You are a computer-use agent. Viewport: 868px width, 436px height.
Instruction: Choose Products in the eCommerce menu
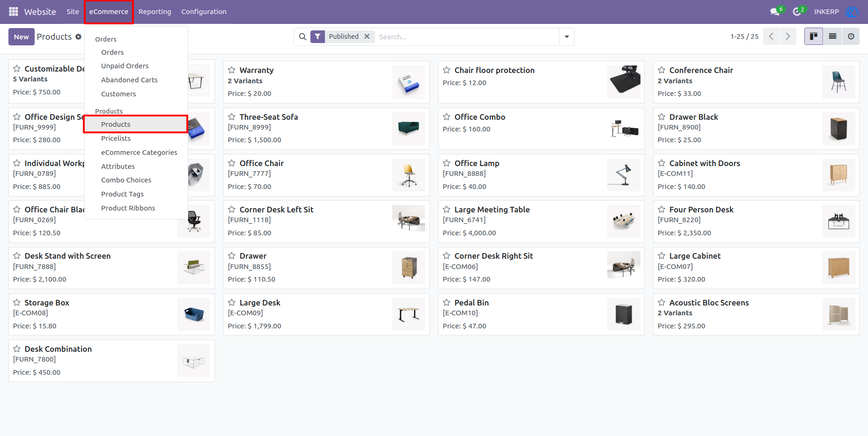(136, 124)
